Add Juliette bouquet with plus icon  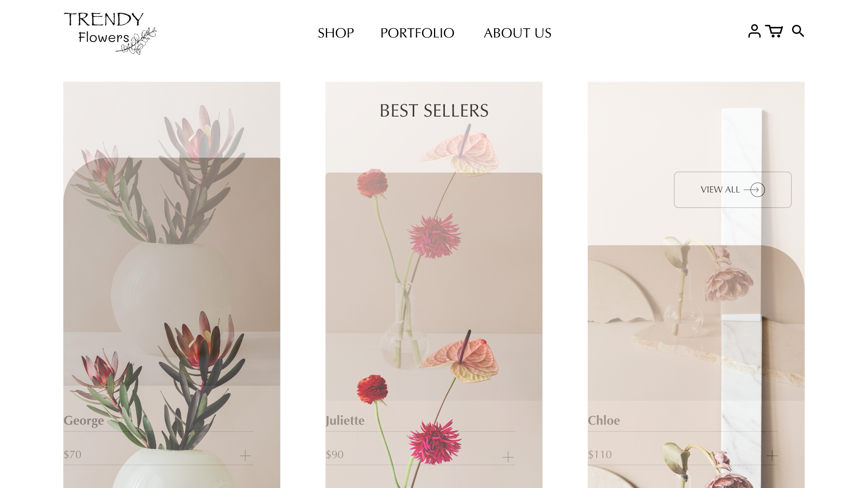(508, 457)
